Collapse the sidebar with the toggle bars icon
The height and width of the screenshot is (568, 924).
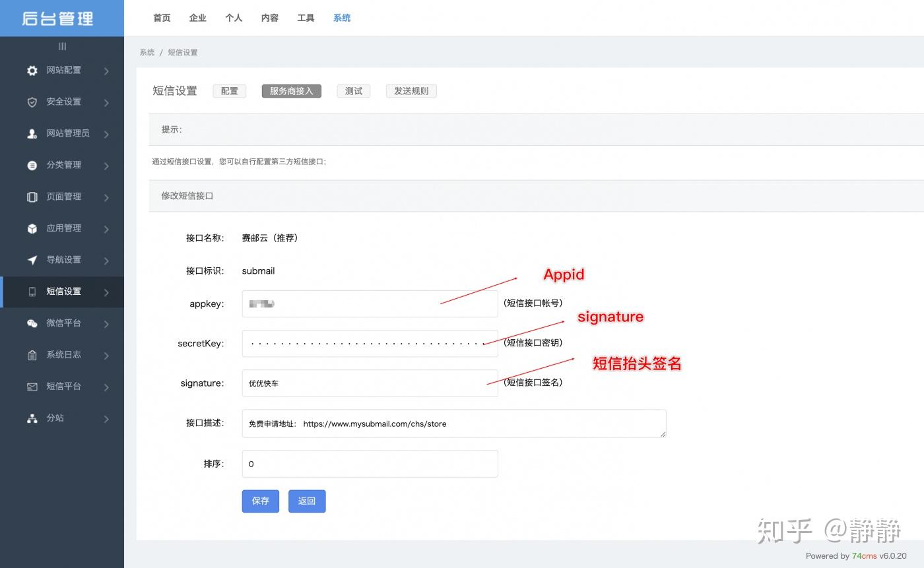62,46
